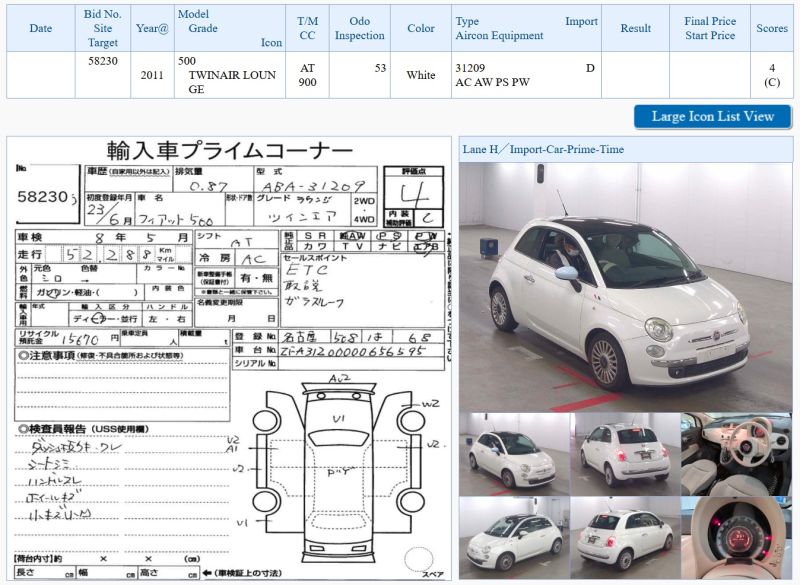Click the odometer value 53
800x585 pixels.
(380, 68)
